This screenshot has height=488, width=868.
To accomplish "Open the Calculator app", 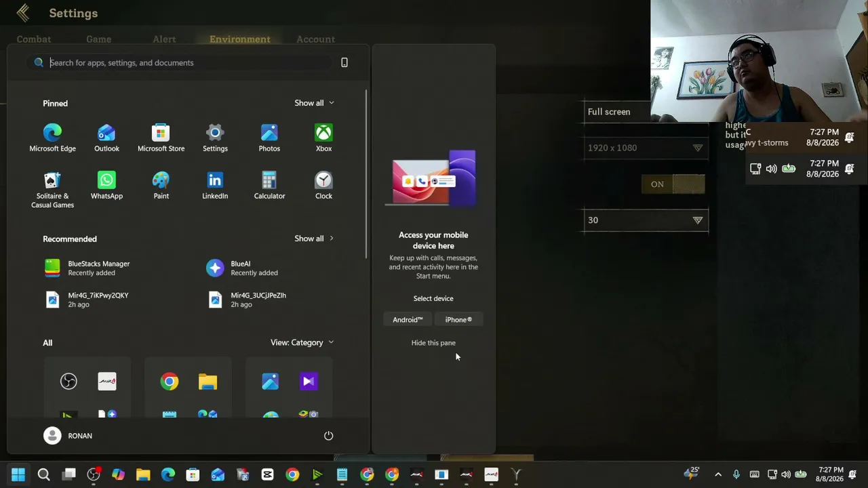I will pos(269,186).
